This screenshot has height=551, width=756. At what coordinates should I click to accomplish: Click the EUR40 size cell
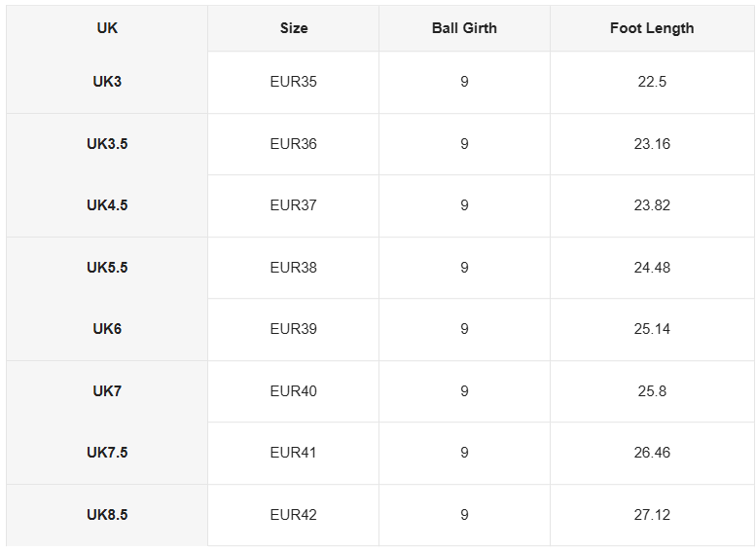tap(293, 391)
